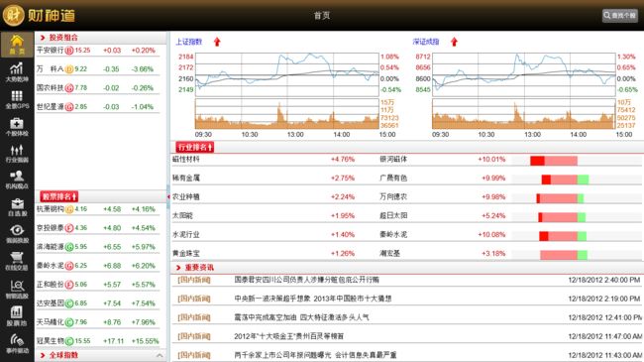Click 上证指数 orange volume chart
This screenshot has height=362, width=644.
coord(286,114)
